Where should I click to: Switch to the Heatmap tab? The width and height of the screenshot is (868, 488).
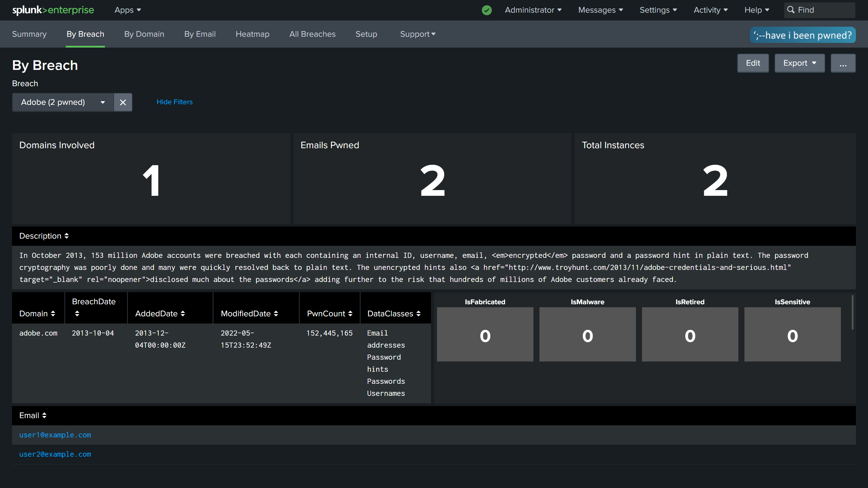coord(252,34)
